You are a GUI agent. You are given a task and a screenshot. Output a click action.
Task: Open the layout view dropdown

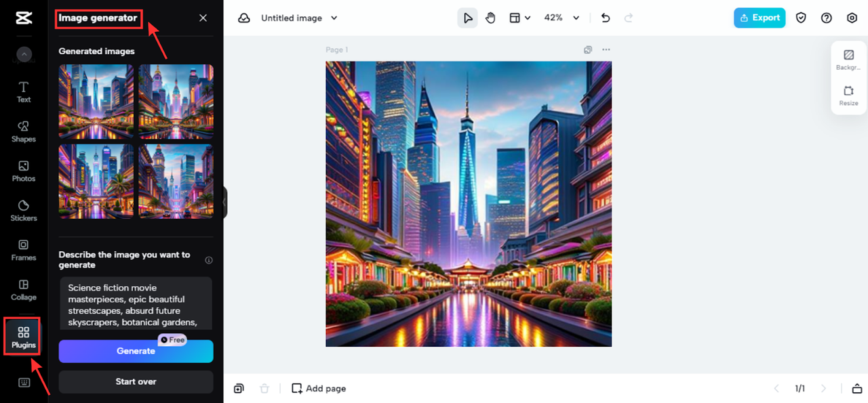click(520, 18)
